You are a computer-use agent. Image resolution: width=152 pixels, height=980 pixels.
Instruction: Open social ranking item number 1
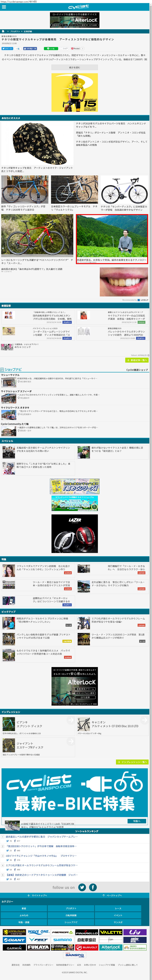pyautogui.click(x=41, y=837)
